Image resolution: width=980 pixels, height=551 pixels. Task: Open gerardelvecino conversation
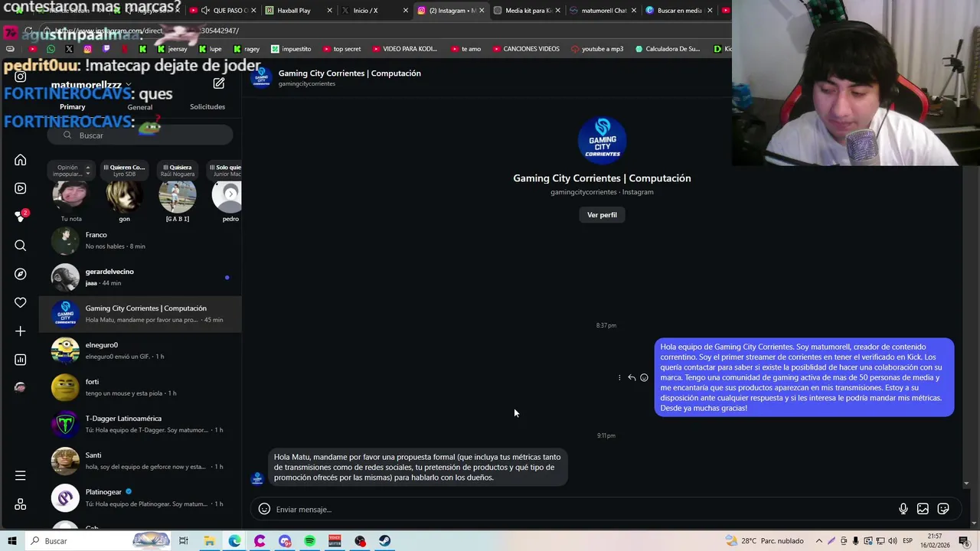tap(140, 277)
